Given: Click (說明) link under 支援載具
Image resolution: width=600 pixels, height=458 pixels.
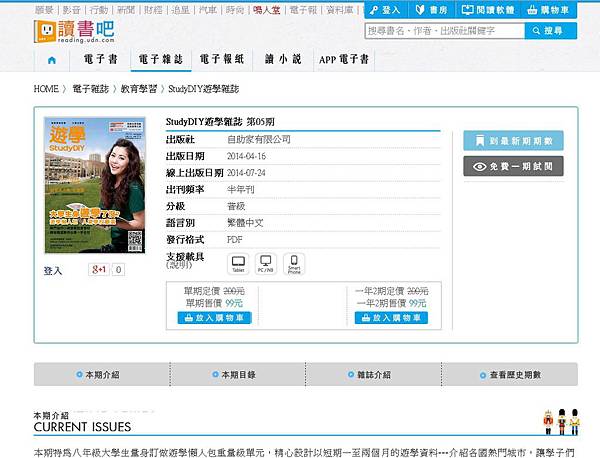Looking at the screenshot, I should pyautogui.click(x=178, y=266).
